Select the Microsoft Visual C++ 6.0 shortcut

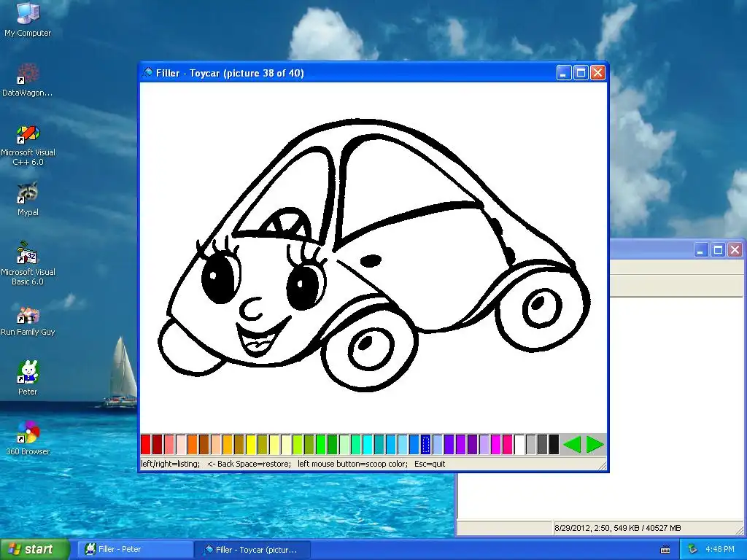(x=28, y=145)
